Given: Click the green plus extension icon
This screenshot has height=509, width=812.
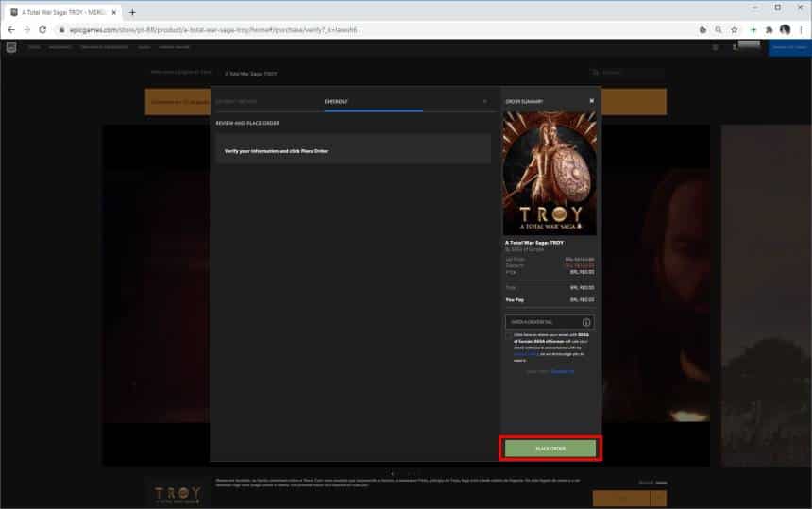Looking at the screenshot, I should pyautogui.click(x=753, y=30).
